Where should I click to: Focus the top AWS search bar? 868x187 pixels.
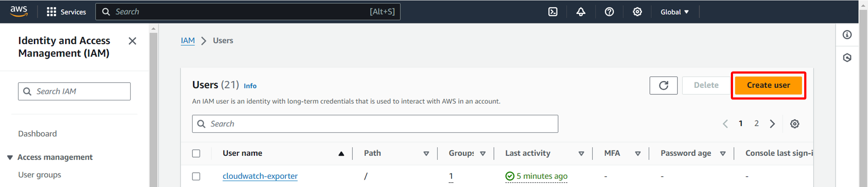coord(248,12)
